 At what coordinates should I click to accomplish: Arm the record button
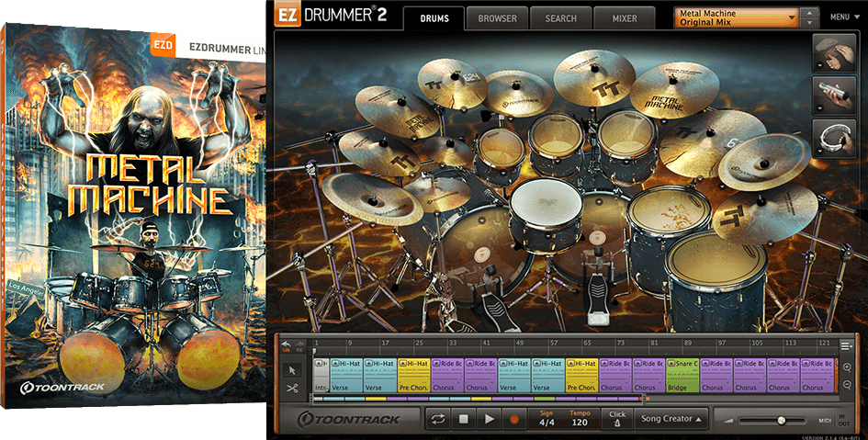[513, 420]
